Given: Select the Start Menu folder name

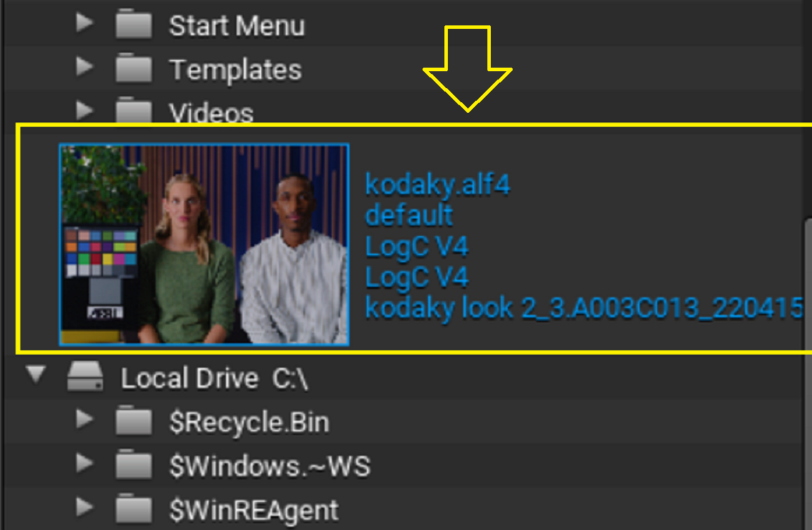Looking at the screenshot, I should 237,26.
